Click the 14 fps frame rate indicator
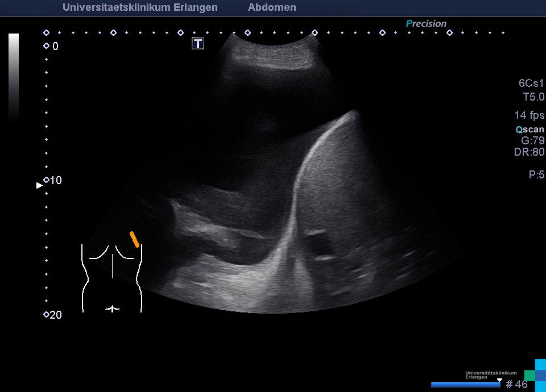The height and width of the screenshot is (392, 546). 529,115
